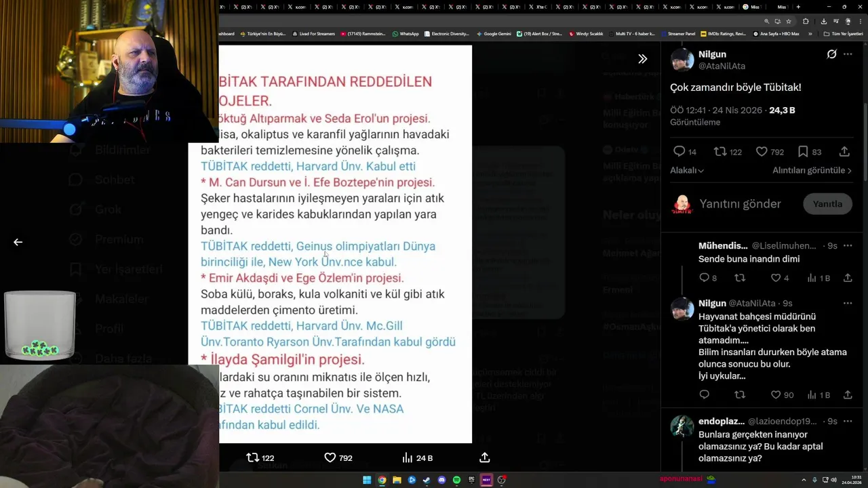Viewport: 868px width, 488px height.
Task: Share from the image viewer bottom bar
Action: click(x=485, y=458)
